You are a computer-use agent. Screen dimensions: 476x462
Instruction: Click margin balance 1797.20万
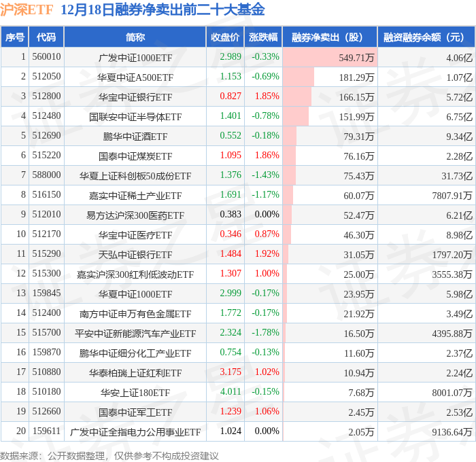(x=452, y=255)
